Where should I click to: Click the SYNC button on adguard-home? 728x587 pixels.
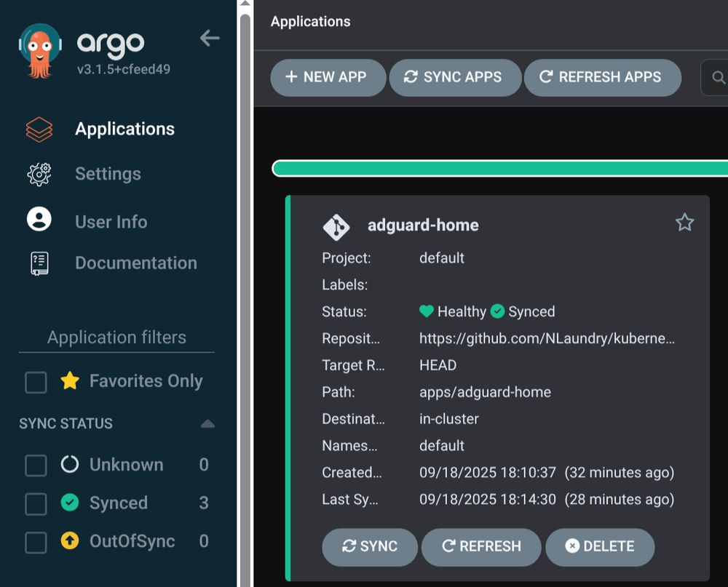370,546
